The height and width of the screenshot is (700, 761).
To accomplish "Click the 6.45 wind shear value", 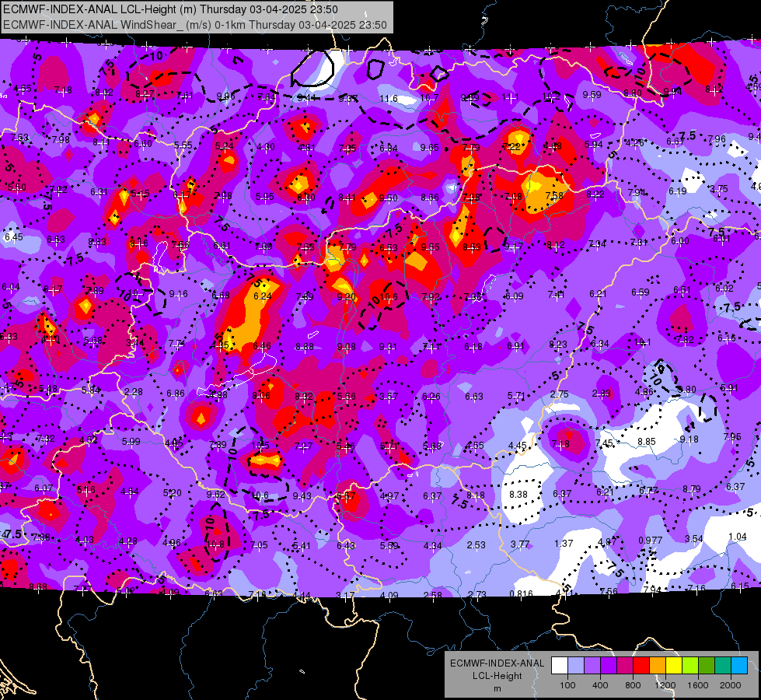I will (13, 237).
